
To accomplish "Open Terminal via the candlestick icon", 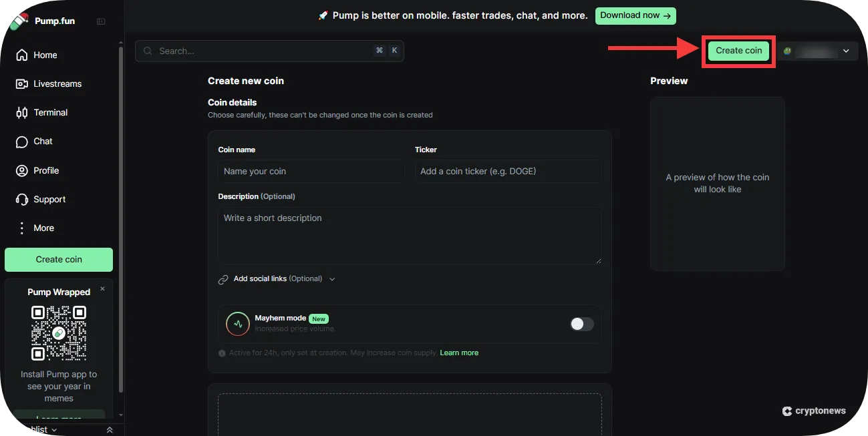I will [x=22, y=112].
